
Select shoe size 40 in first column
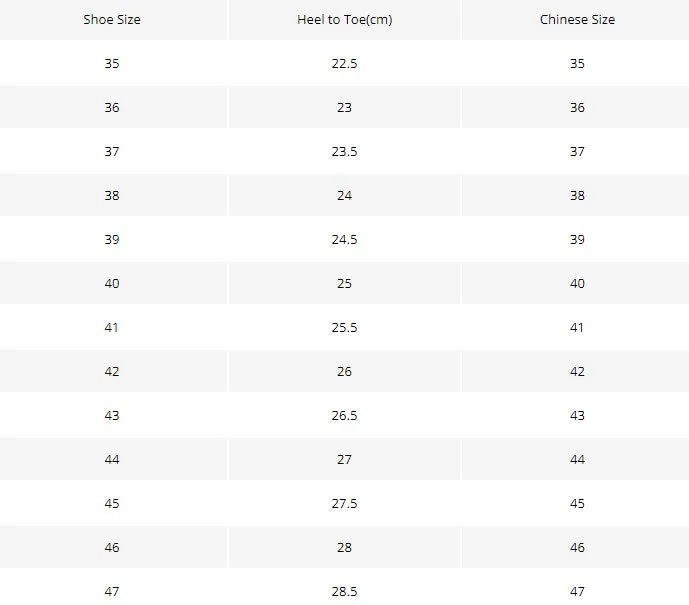112,283
